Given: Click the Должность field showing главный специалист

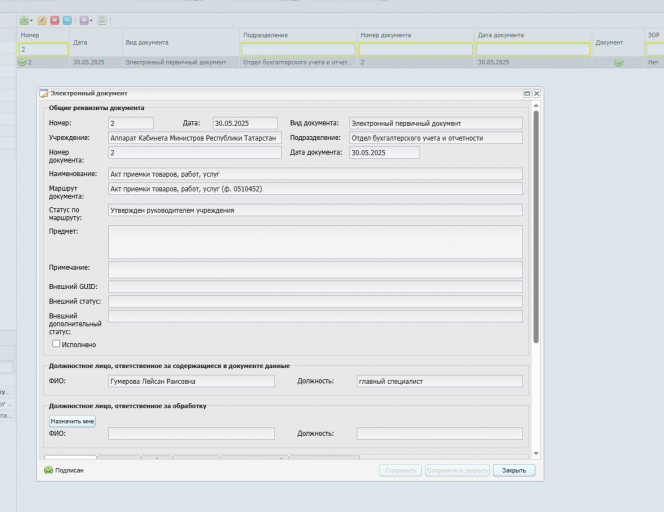Looking at the screenshot, I should click(x=440, y=382).
